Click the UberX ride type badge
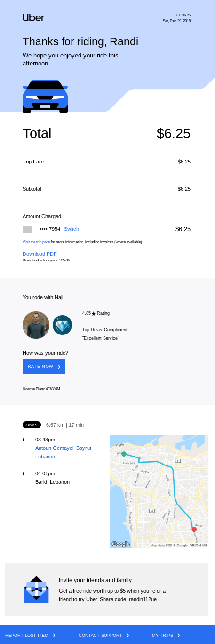This screenshot has height=644, width=215. (32, 425)
